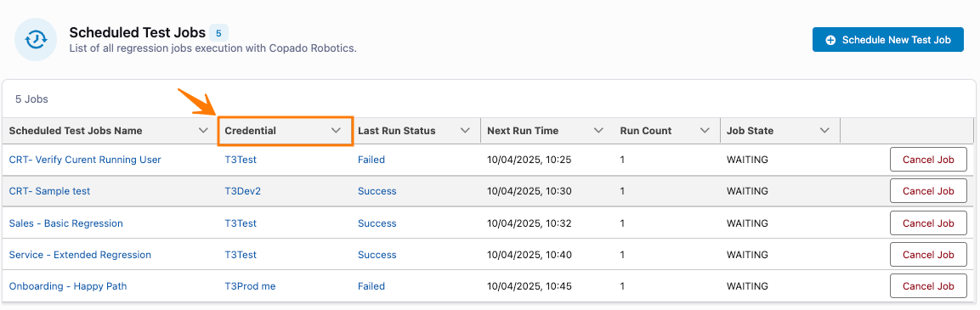Cancel the Onboarding - Happy Path job

tap(928, 286)
